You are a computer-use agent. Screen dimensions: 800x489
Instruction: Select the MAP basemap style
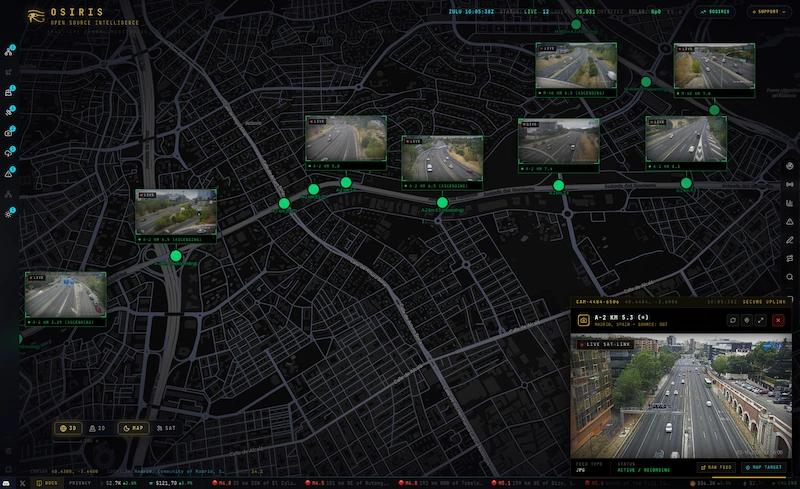tap(133, 428)
